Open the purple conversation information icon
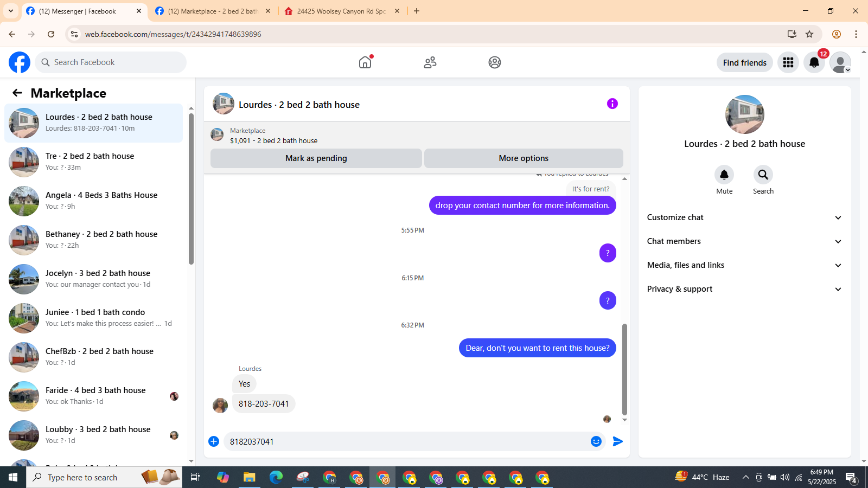 (x=612, y=104)
